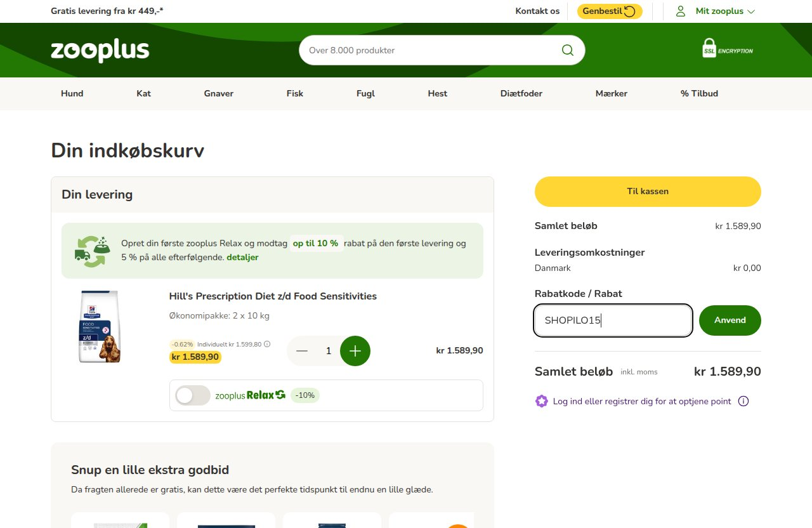Click the 'kr 0,00' delivery cost
Viewport: 812px width, 528px height.
pyautogui.click(x=747, y=268)
